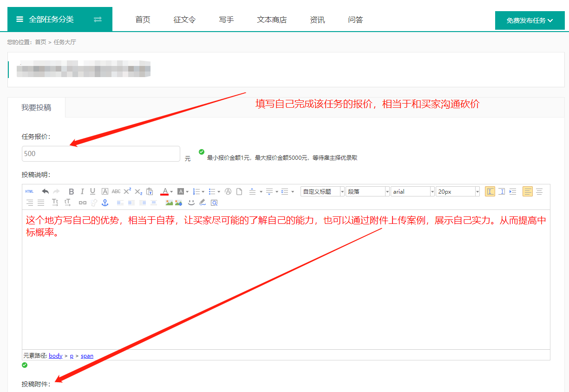Set image float to right

pos(143,203)
